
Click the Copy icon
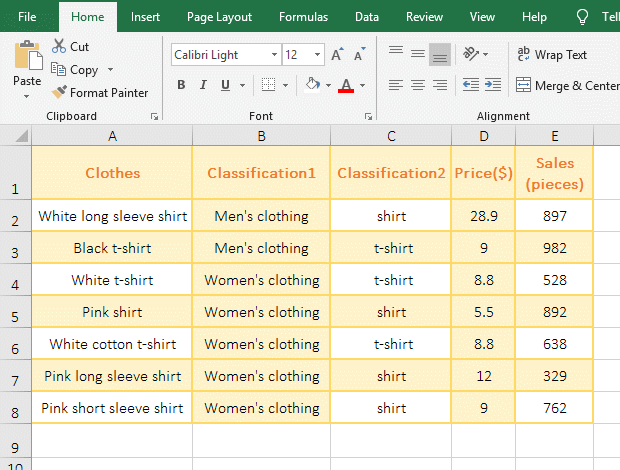(59, 69)
